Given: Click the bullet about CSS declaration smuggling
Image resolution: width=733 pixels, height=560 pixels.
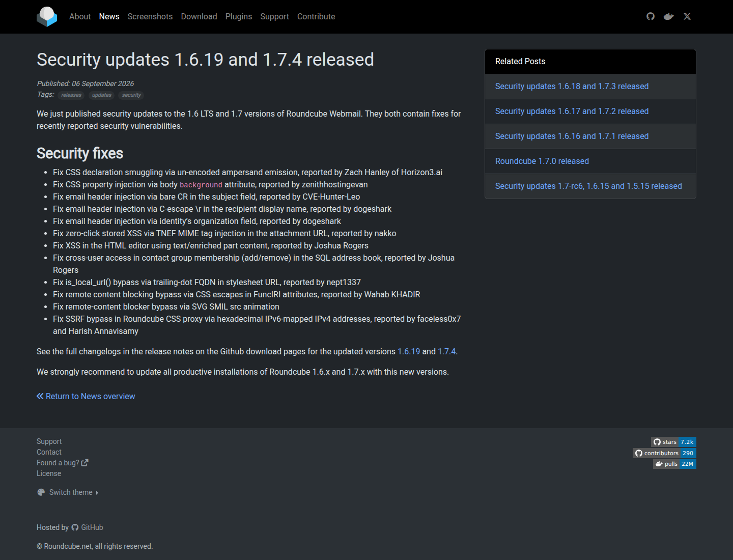Looking at the screenshot, I should pos(247,172).
